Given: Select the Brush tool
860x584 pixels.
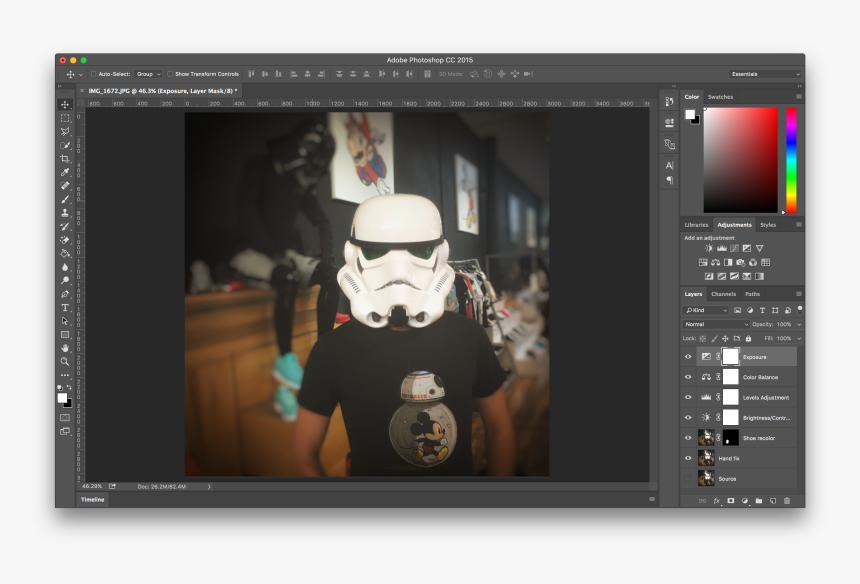Looking at the screenshot, I should 65,199.
